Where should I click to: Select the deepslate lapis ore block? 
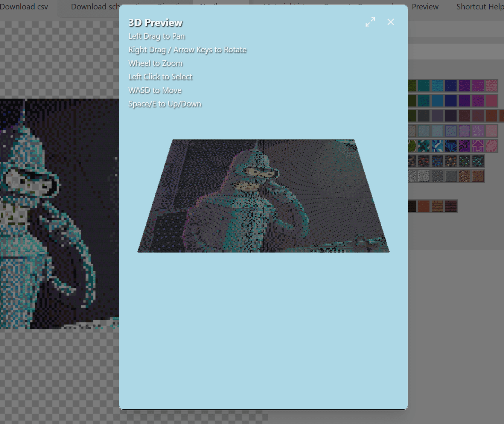(437, 161)
